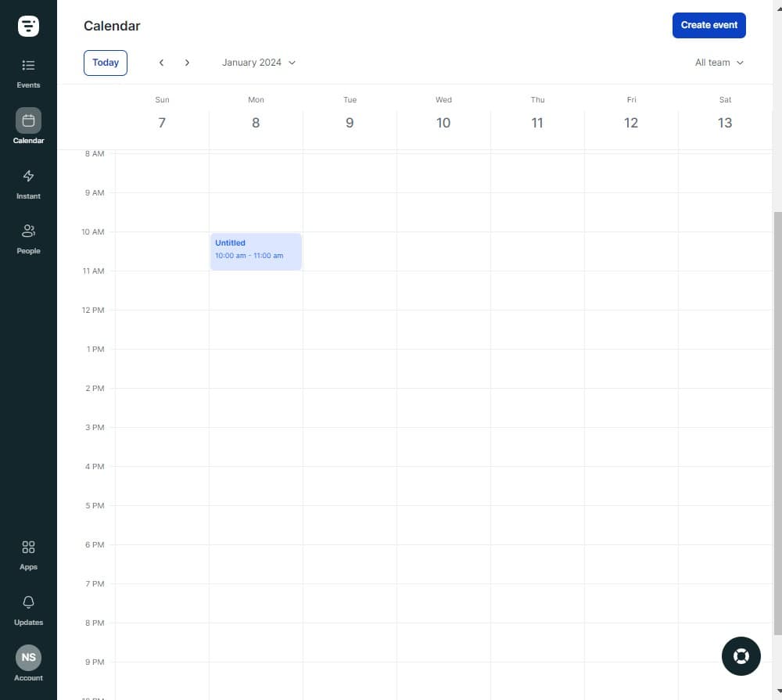The image size is (782, 700).
Task: Open the January 2024 date picker
Action: 252,63
